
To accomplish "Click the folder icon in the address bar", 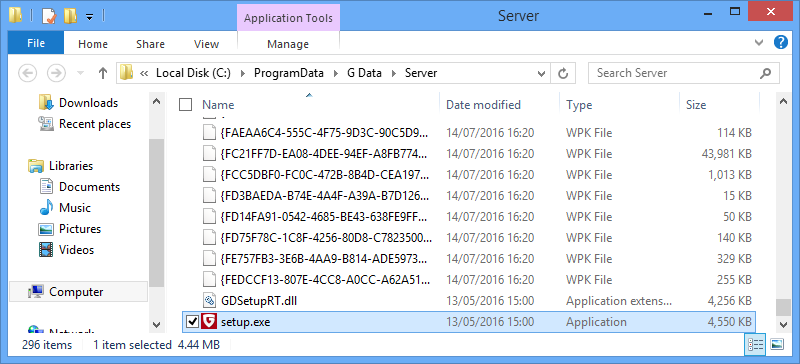I will (x=127, y=73).
